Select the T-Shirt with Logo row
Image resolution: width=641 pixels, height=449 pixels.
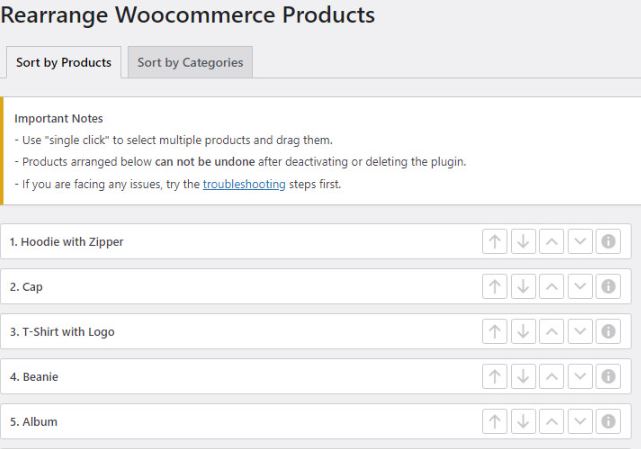(x=316, y=331)
